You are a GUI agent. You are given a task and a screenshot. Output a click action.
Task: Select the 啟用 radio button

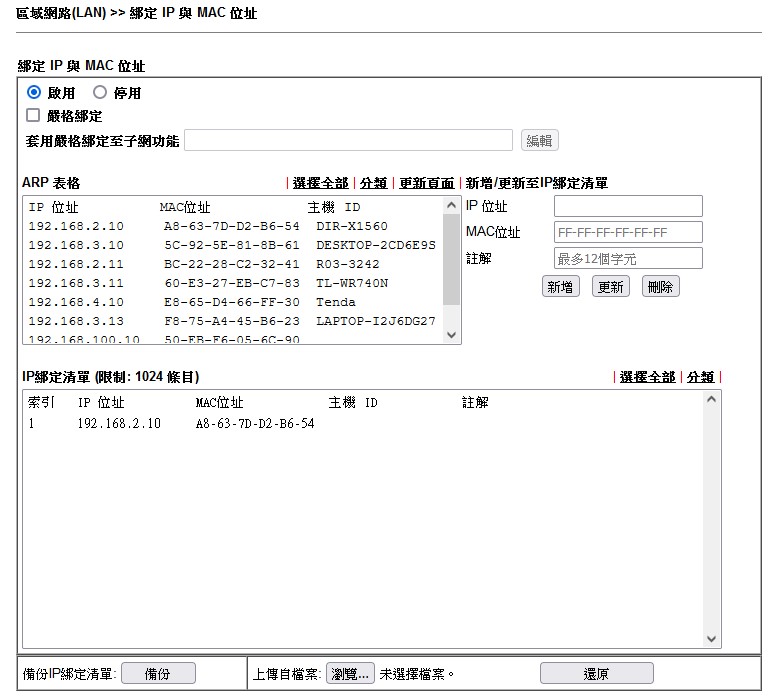click(x=34, y=93)
